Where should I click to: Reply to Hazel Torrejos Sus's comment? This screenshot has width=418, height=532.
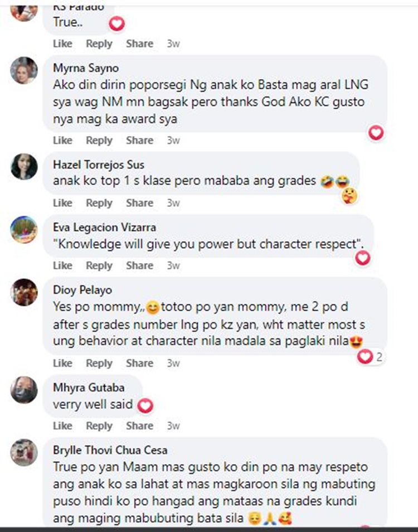[x=99, y=203]
